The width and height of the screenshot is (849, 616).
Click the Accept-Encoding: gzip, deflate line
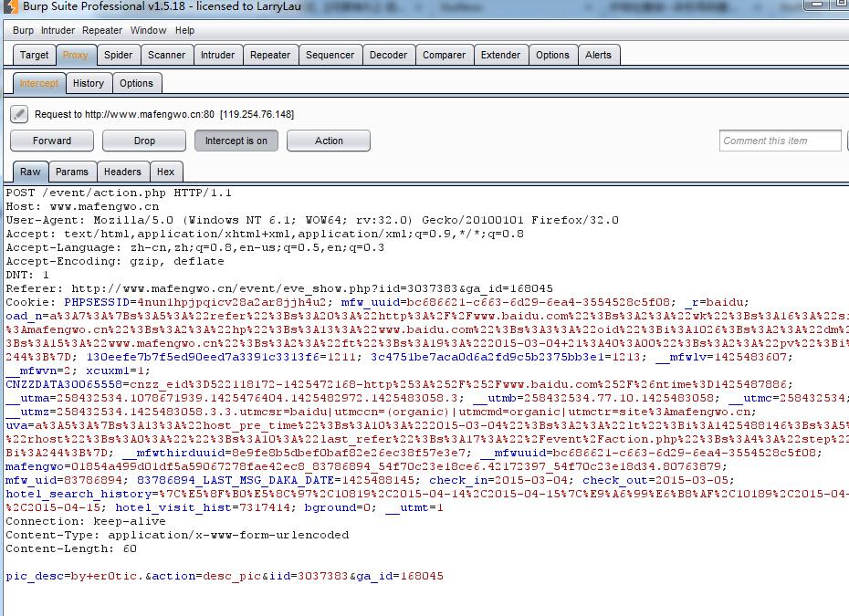[115, 261]
